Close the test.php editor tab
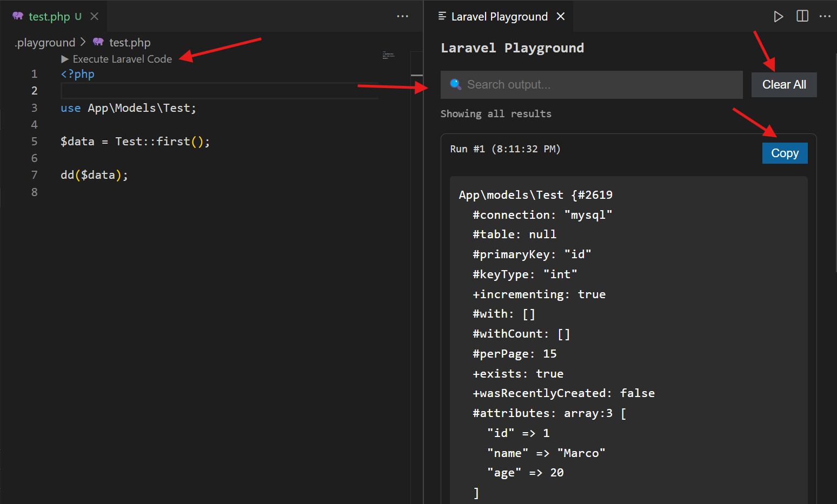837x504 pixels. click(x=95, y=16)
